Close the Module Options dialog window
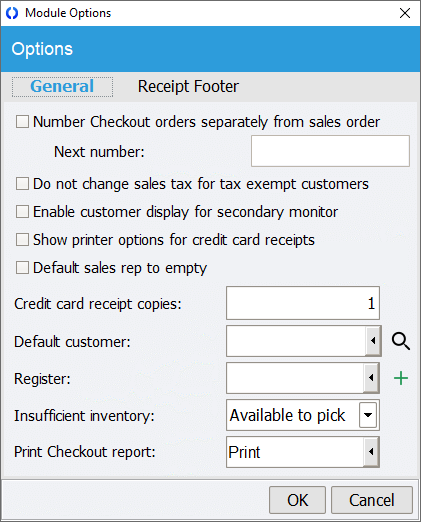Image resolution: width=421 pixels, height=522 pixels. pos(405,13)
